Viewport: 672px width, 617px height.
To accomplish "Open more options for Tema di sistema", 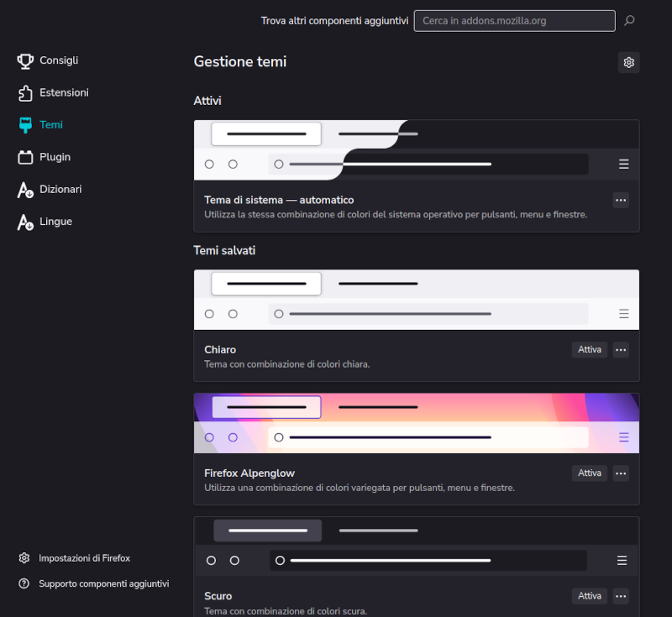I will (x=621, y=200).
